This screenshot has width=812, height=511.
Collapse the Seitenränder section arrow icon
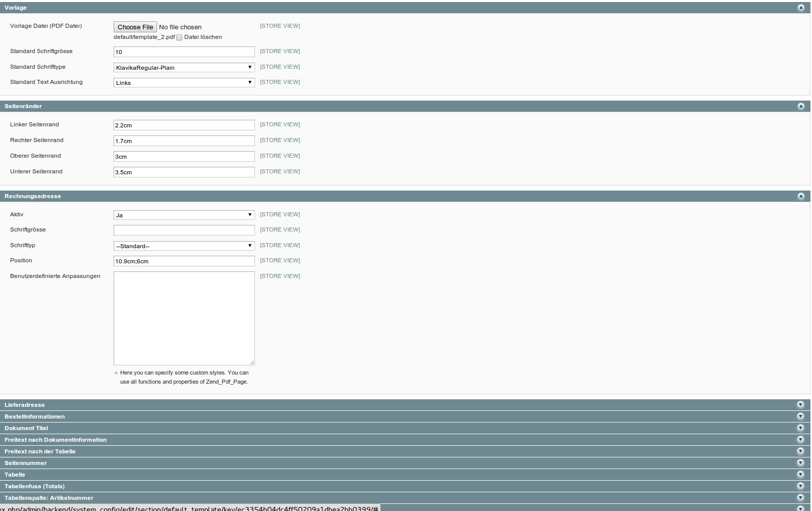click(800, 106)
